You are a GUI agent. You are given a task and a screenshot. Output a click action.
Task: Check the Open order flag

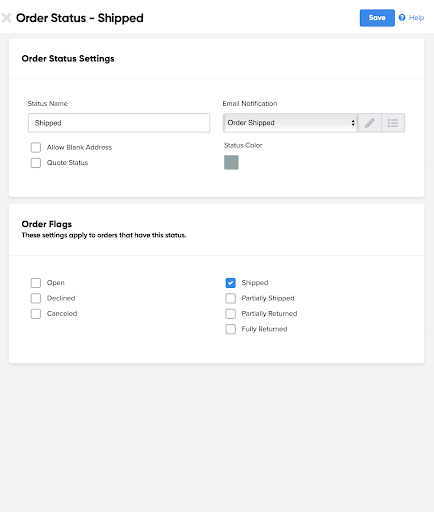pos(36,283)
